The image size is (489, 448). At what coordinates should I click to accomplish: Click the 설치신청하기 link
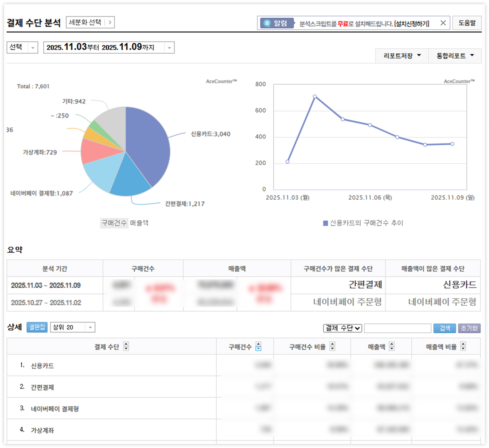tap(411, 24)
